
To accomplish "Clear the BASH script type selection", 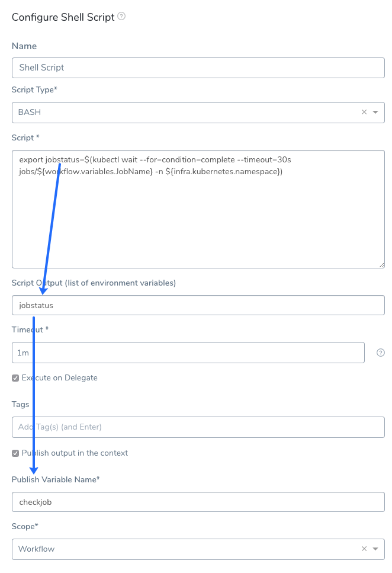I will click(x=364, y=112).
